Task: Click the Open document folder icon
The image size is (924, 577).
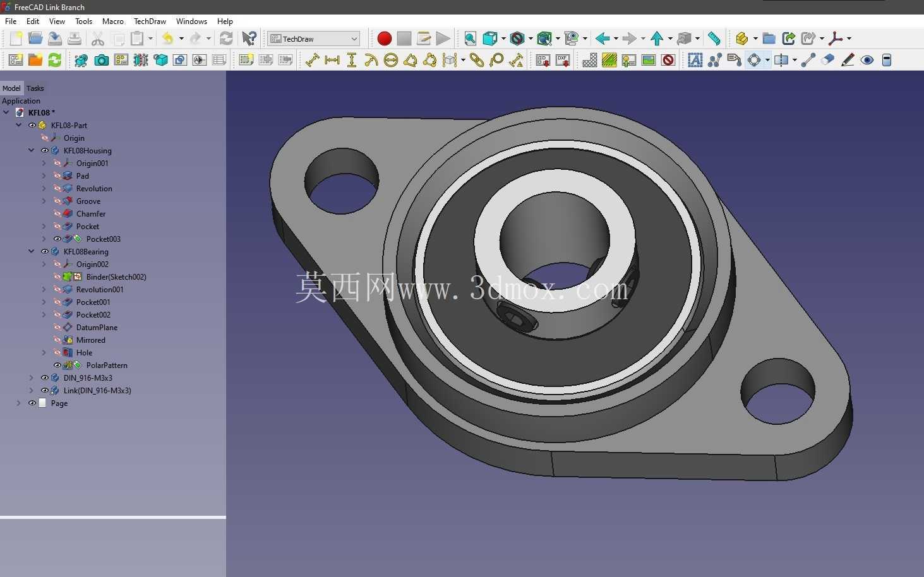Action: point(35,39)
